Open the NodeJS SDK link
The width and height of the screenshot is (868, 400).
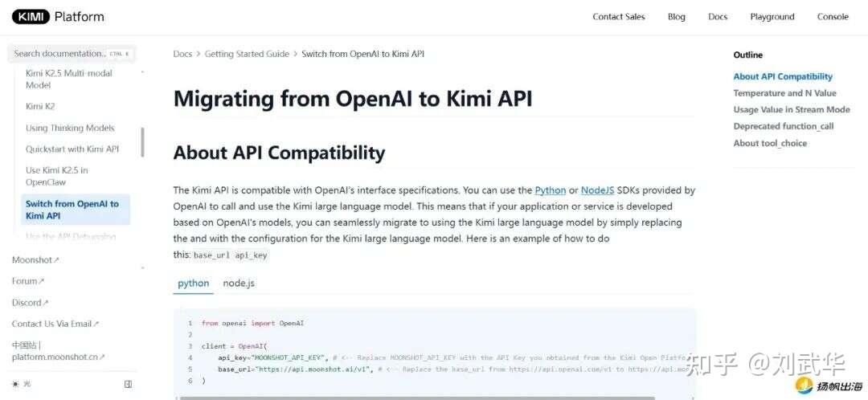pos(597,190)
